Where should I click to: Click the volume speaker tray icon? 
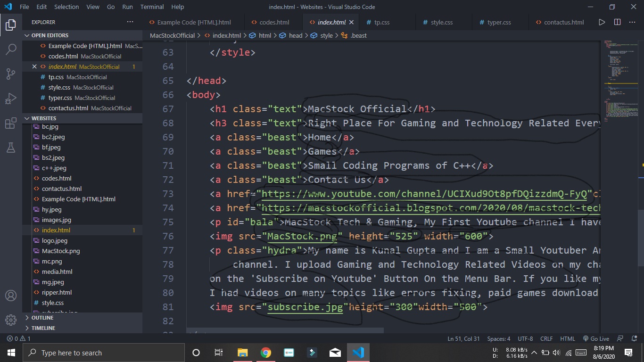point(556,353)
